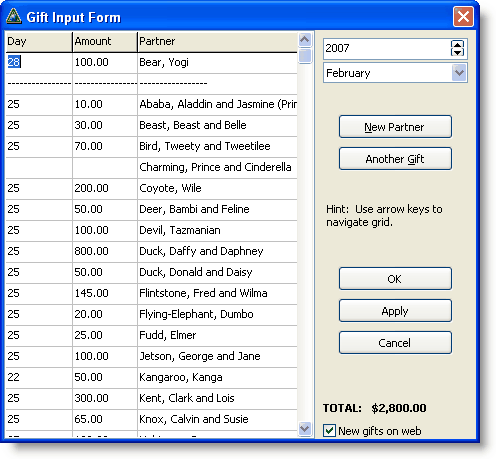The image size is (496, 459).
Task: Click the Apply button
Action: [x=395, y=311]
